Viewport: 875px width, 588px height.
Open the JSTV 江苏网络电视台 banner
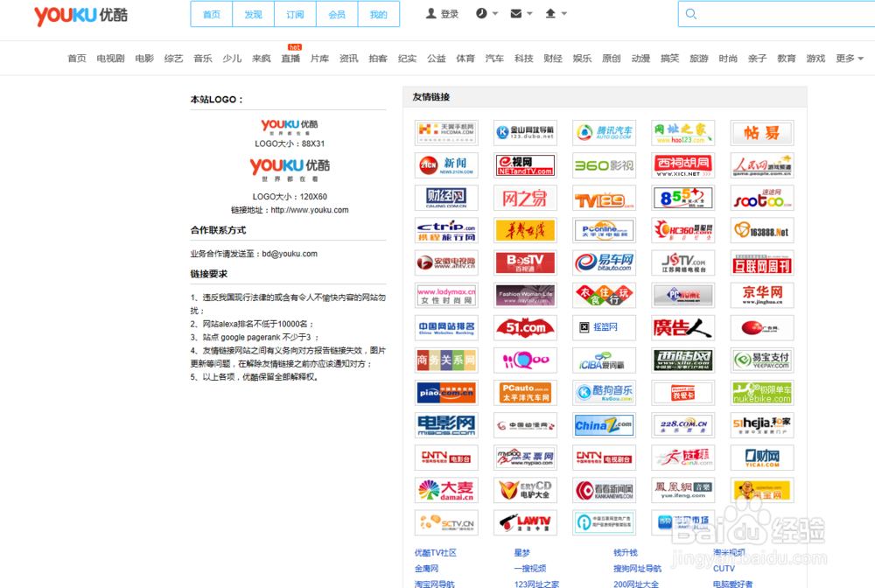[683, 262]
